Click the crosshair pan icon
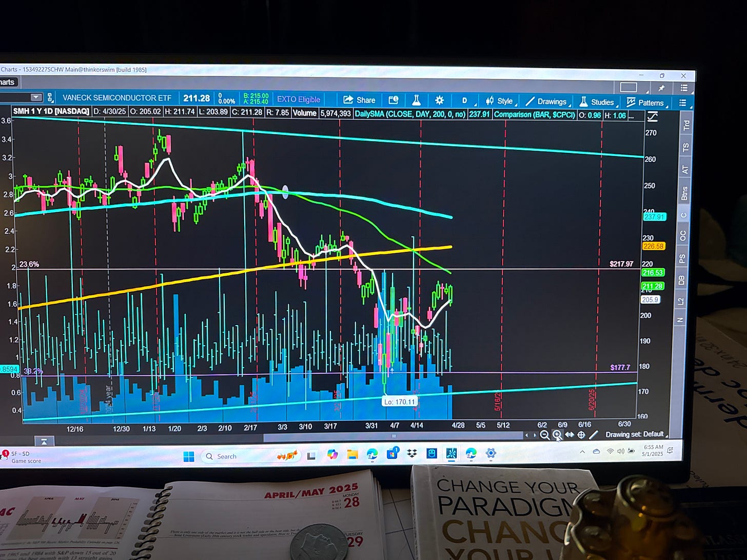 pos(581,435)
